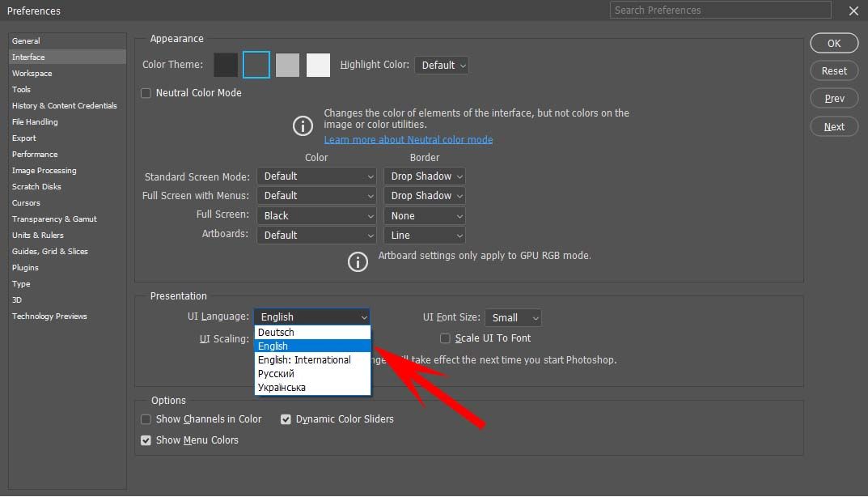This screenshot has width=868, height=497.
Task: Close the Preferences dialog with the X
Action: click(853, 11)
